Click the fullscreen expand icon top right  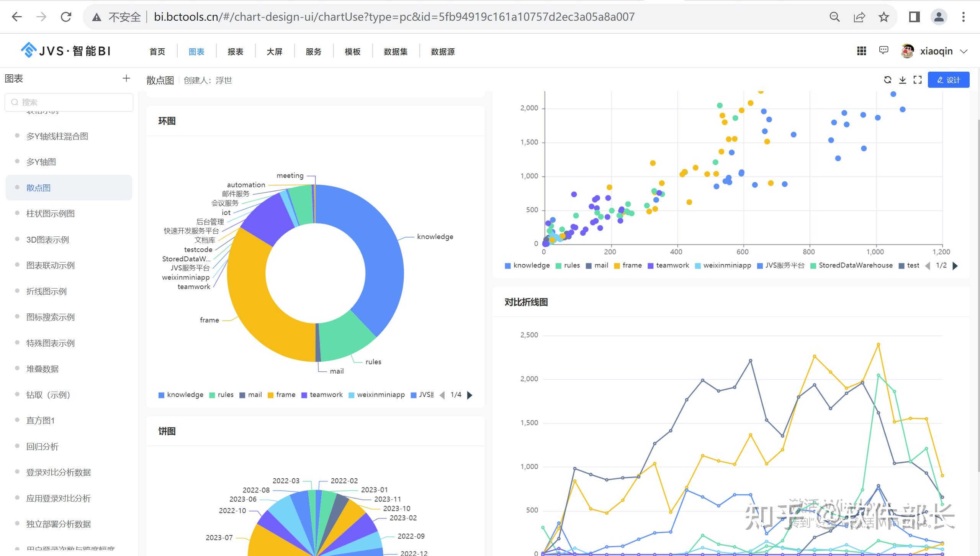tap(918, 80)
